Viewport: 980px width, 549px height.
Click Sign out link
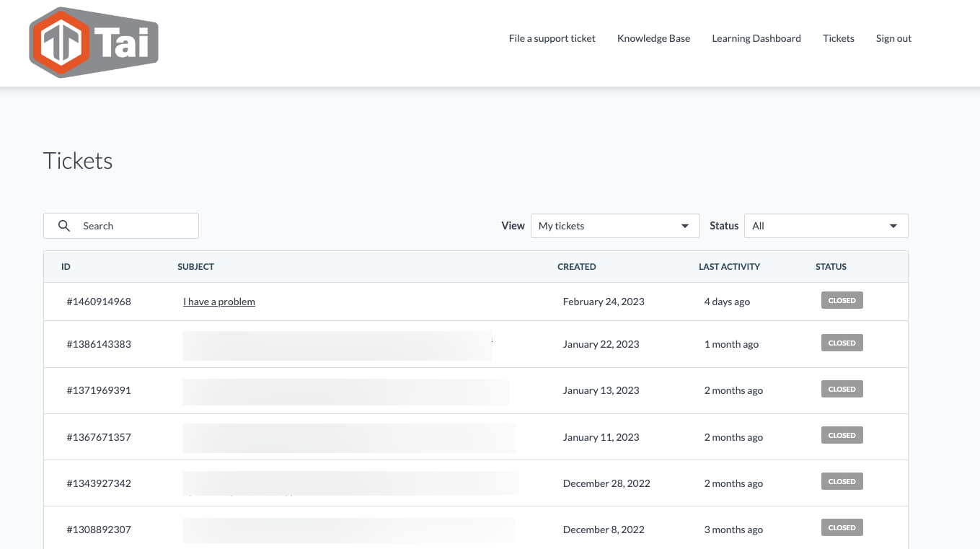(893, 38)
